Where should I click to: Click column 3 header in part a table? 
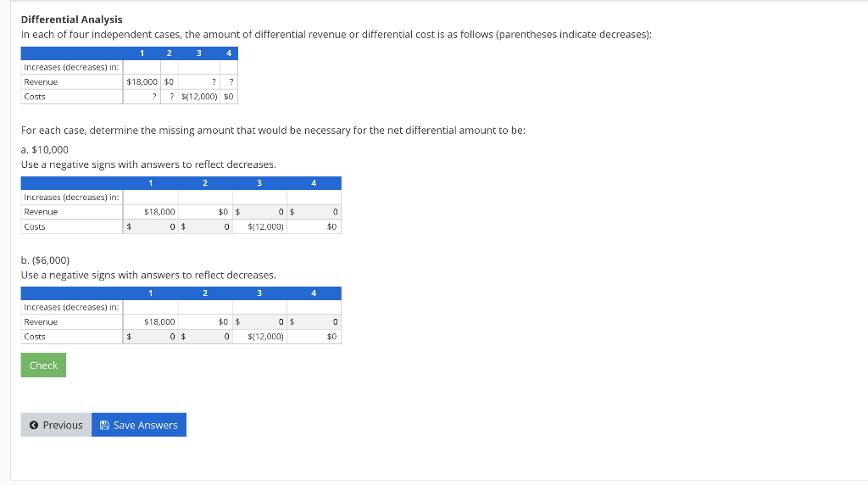pyautogui.click(x=259, y=182)
